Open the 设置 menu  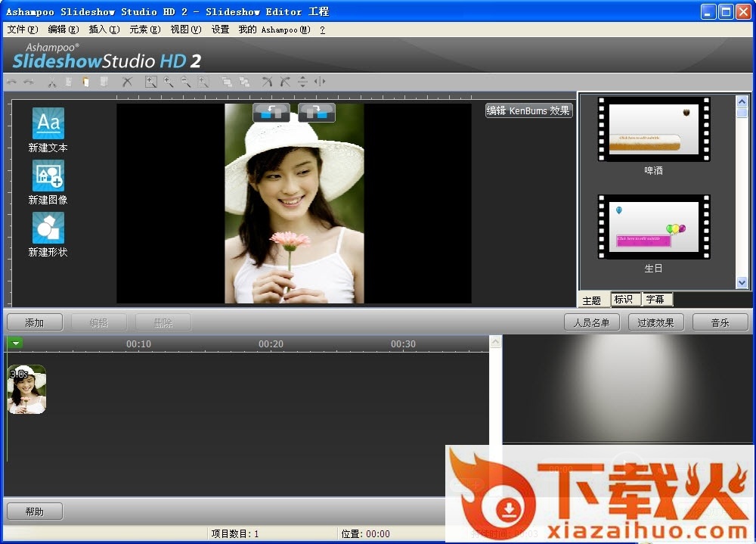(220, 30)
